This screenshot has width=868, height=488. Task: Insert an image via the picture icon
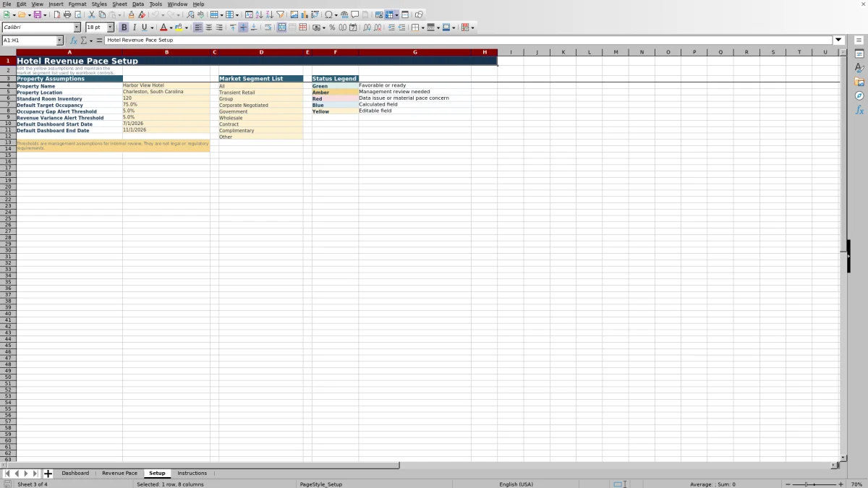(x=294, y=14)
